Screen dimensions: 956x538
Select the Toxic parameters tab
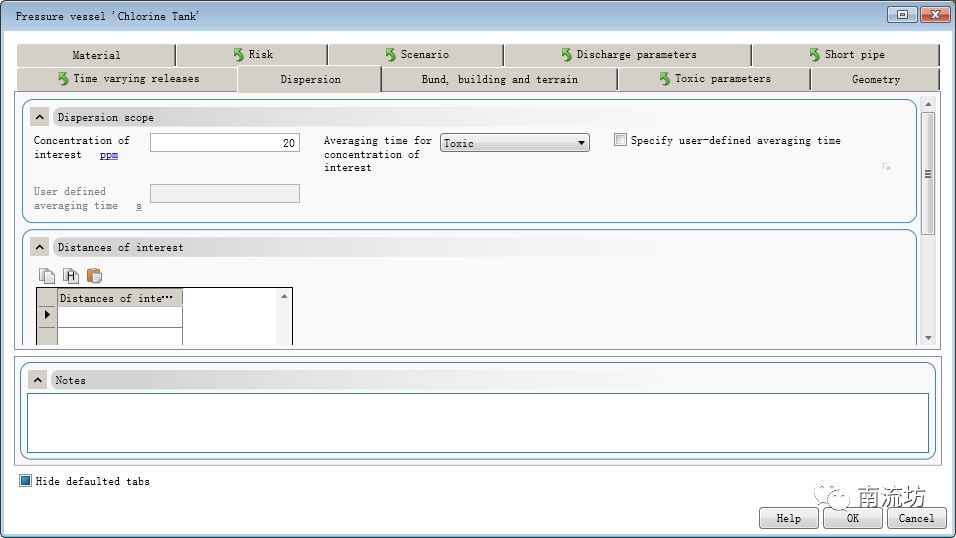(714, 79)
